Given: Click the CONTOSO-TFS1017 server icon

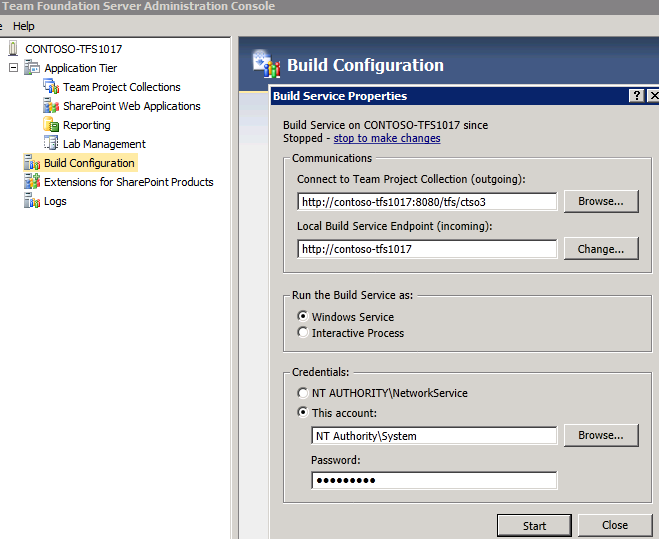Looking at the screenshot, I should coord(13,48).
